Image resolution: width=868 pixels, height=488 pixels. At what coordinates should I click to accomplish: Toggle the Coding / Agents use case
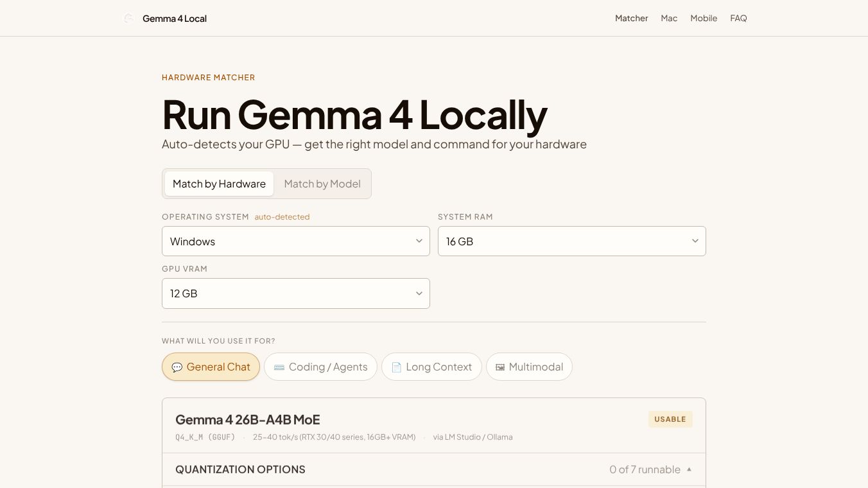click(320, 367)
